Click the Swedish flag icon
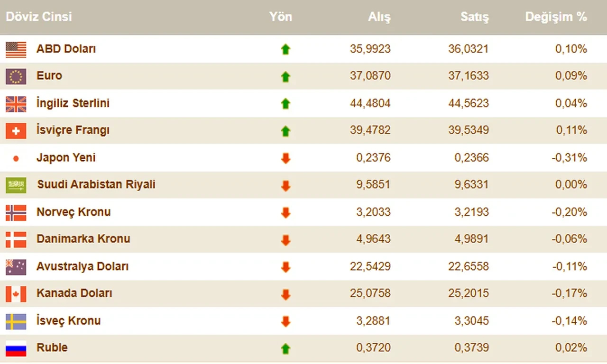Image resolution: width=607 pixels, height=364 pixels. (16, 321)
